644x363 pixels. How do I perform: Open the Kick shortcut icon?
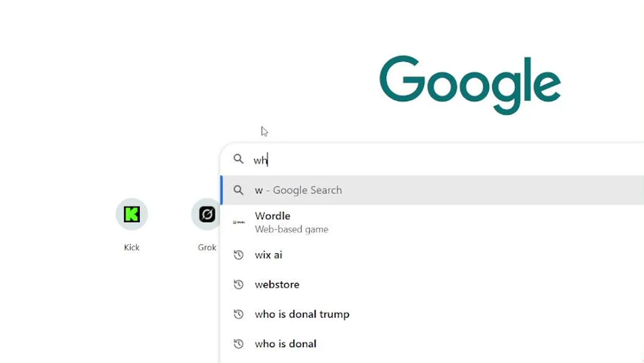click(132, 214)
